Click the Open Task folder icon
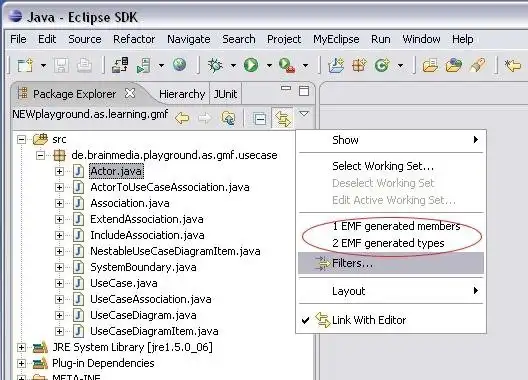 tap(454, 65)
